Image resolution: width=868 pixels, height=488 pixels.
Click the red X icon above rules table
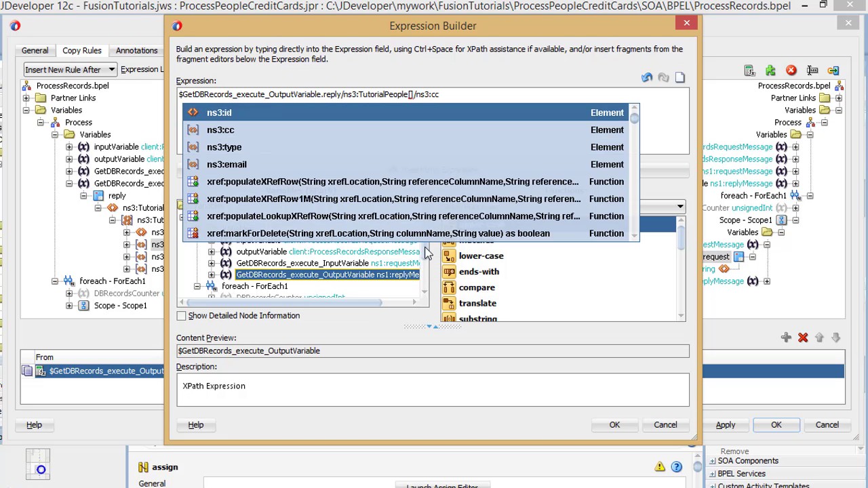(803, 338)
